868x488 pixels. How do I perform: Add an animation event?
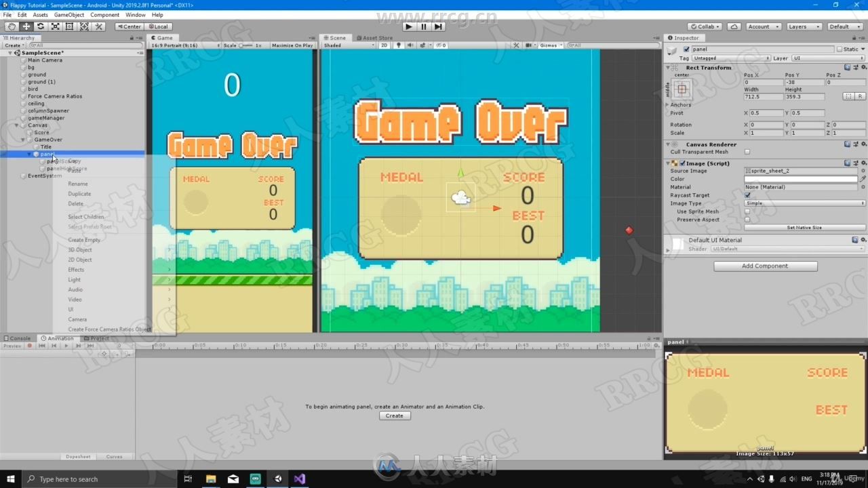(127, 354)
